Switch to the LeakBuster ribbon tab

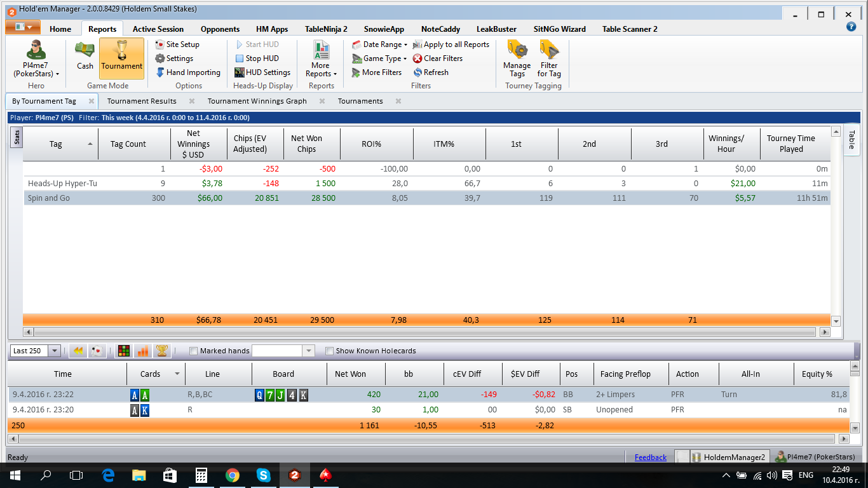coord(496,29)
